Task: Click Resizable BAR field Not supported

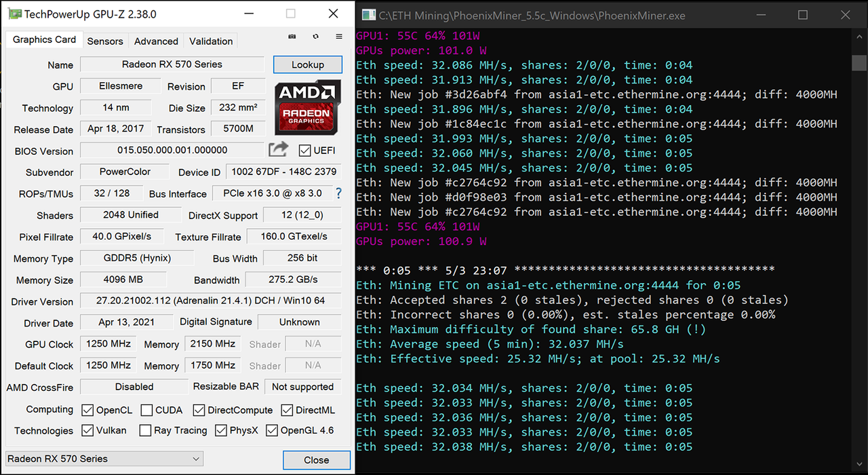Action: [x=302, y=387]
